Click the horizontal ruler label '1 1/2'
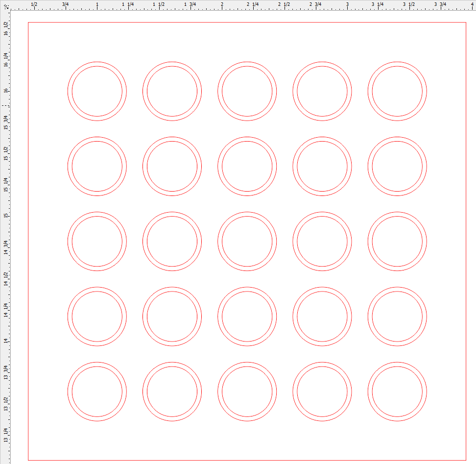476x464 pixels. tap(159, 4)
